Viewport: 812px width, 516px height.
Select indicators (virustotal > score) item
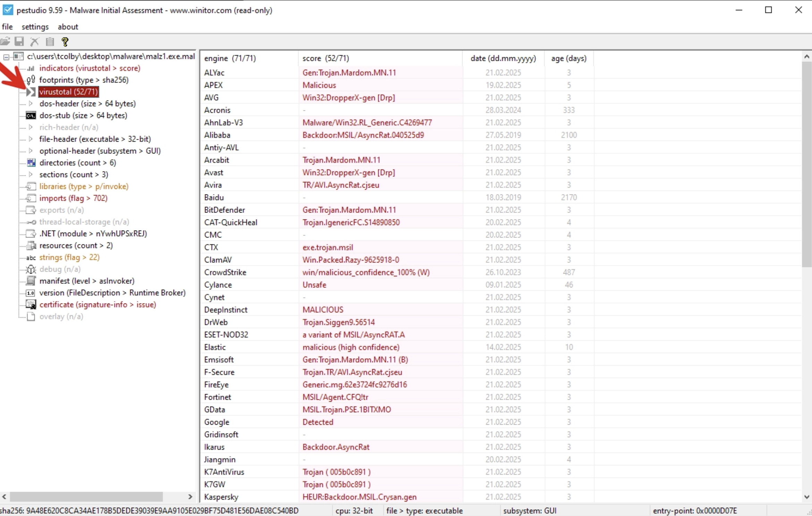pyautogui.click(x=90, y=68)
